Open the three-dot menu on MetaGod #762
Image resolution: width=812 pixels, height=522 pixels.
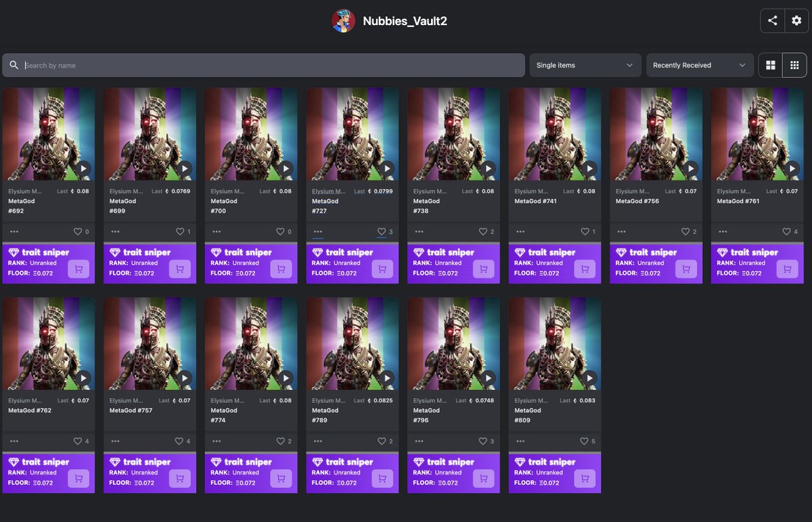tap(14, 441)
